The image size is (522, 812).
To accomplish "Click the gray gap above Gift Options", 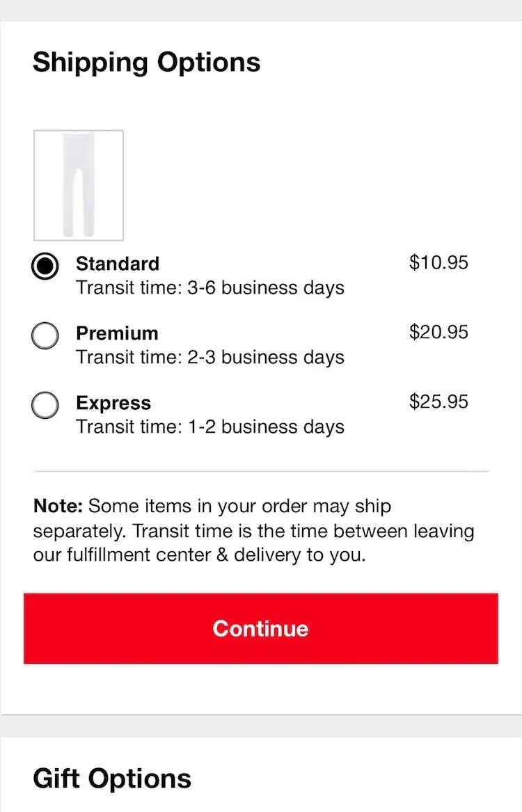I will [x=260, y=726].
